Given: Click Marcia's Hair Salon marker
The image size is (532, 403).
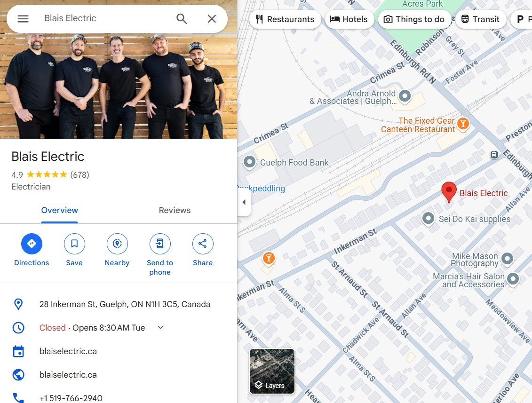Looking at the screenshot, I should tap(513, 279).
